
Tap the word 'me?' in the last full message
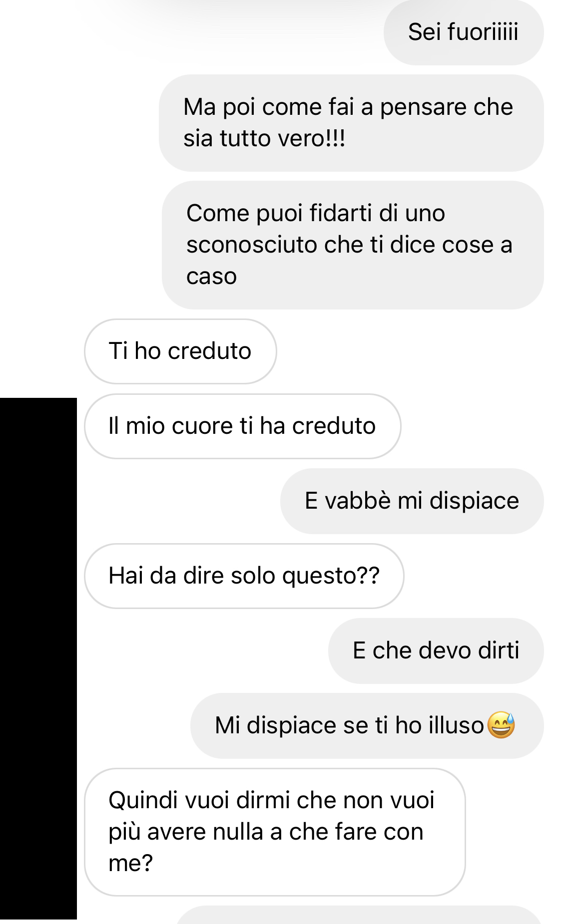130,863
